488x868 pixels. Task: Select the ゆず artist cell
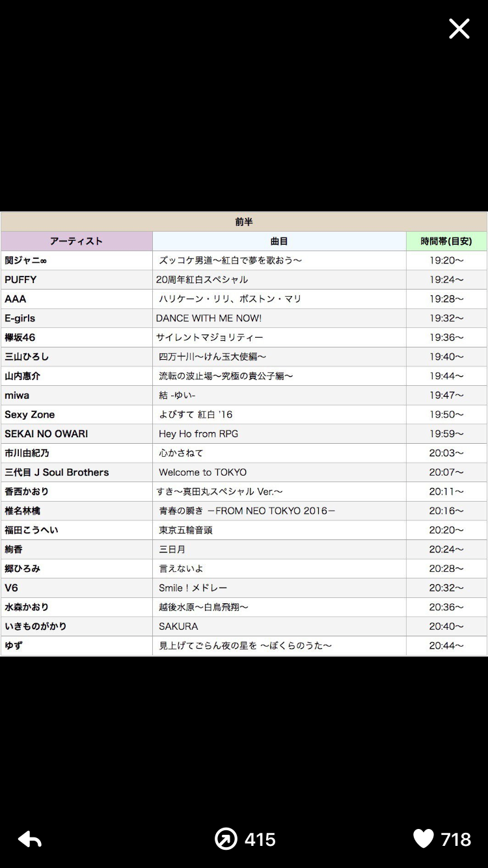click(x=77, y=645)
